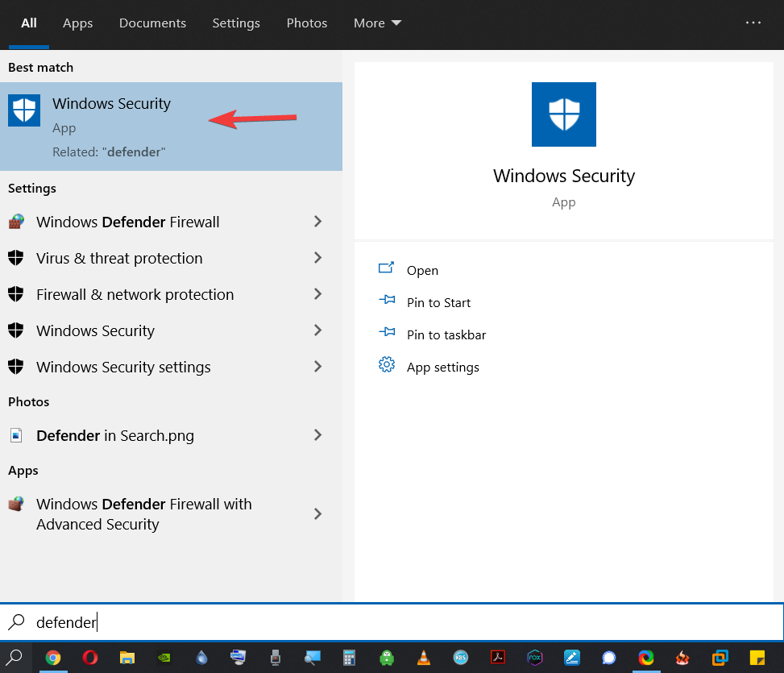Open VLC media player from the taskbar
Image resolution: width=784 pixels, height=673 pixels.
coord(424,658)
